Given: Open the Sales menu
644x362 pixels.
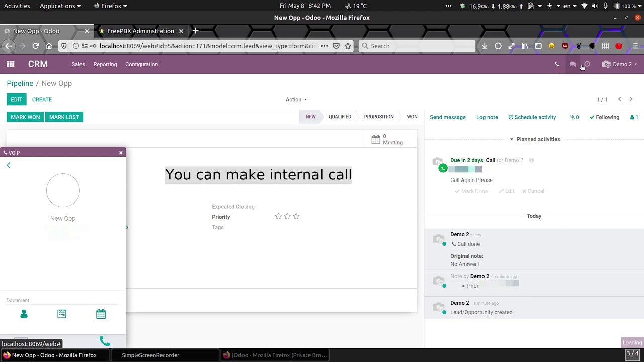Looking at the screenshot, I should click(78, 64).
